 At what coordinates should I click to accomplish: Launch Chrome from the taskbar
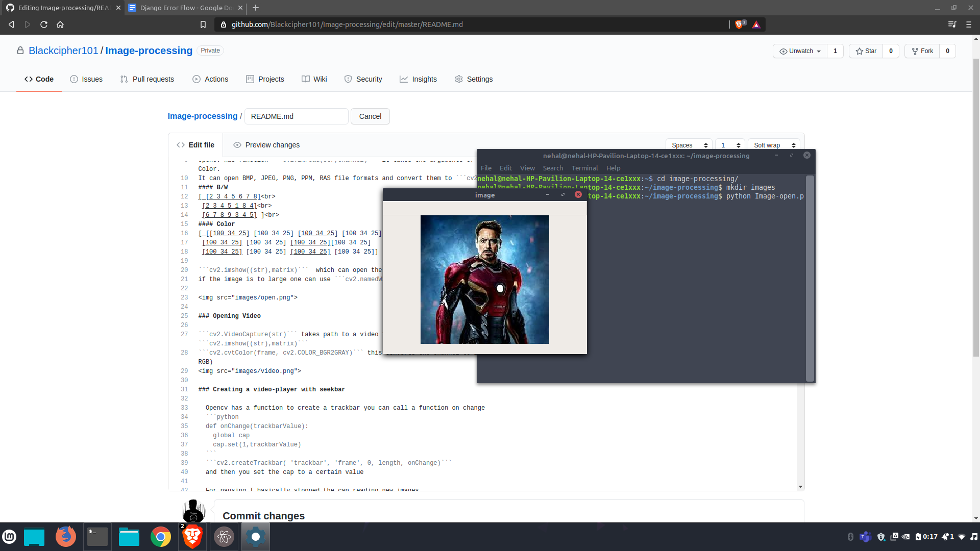(x=161, y=537)
